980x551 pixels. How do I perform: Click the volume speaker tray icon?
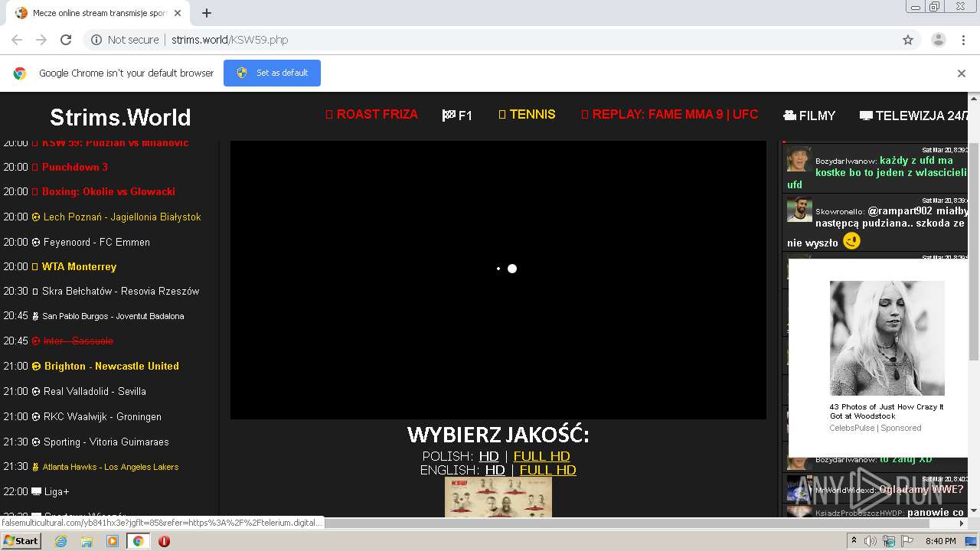(x=871, y=541)
